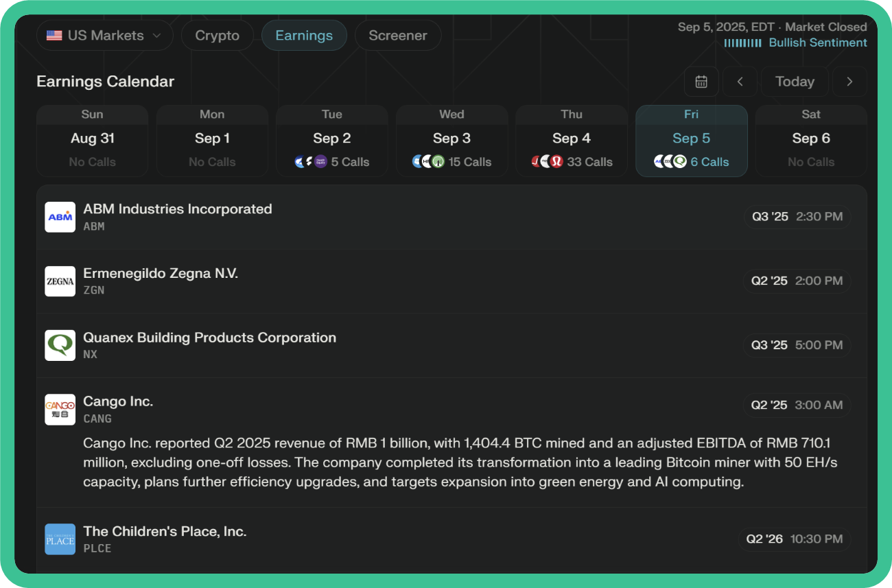Screen dimensions: 892x588
Task: Select Thu Sep 4 day card
Action: 572,141
